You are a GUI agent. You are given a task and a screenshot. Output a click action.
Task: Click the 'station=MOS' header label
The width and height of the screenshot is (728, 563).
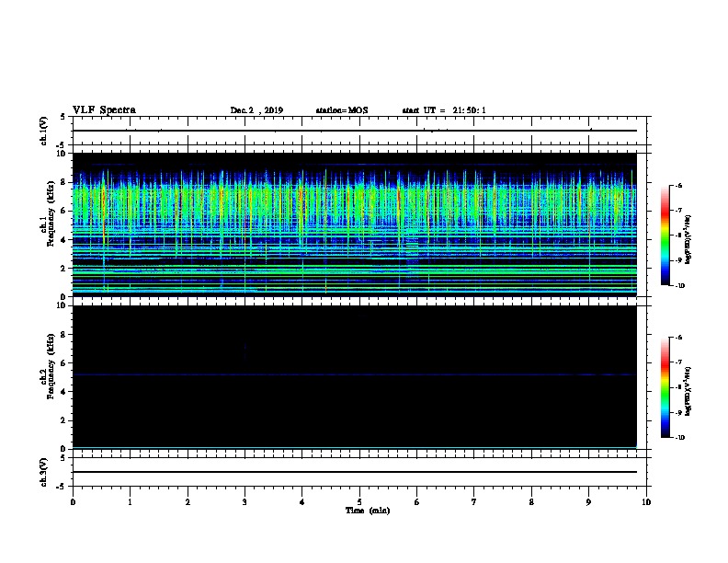click(x=342, y=110)
